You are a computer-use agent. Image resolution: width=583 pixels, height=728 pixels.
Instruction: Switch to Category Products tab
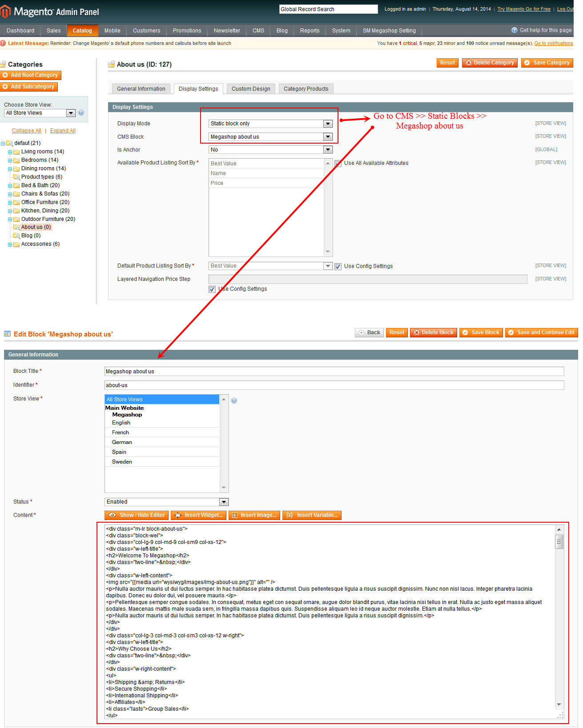click(x=306, y=89)
